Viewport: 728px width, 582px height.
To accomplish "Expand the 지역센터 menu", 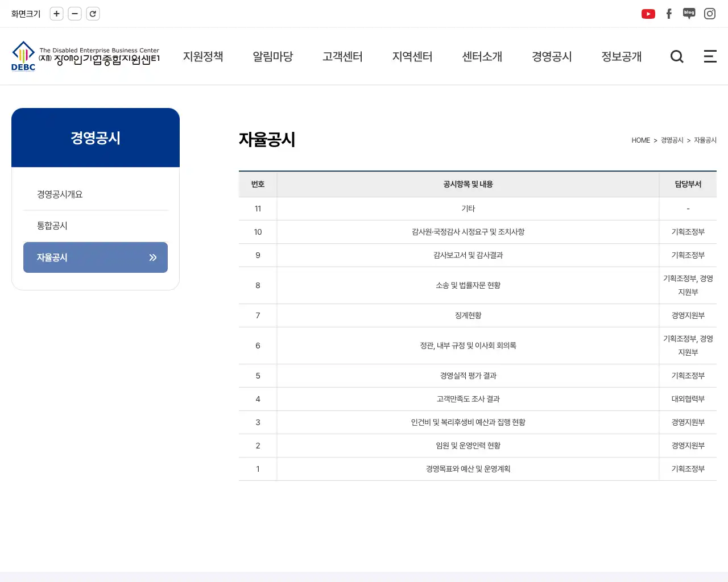I will pos(412,56).
